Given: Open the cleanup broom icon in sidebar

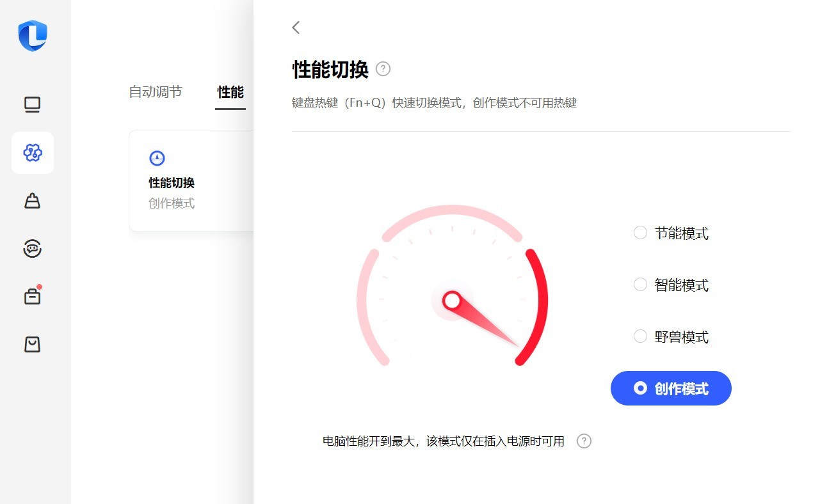Looking at the screenshot, I should pyautogui.click(x=32, y=201).
